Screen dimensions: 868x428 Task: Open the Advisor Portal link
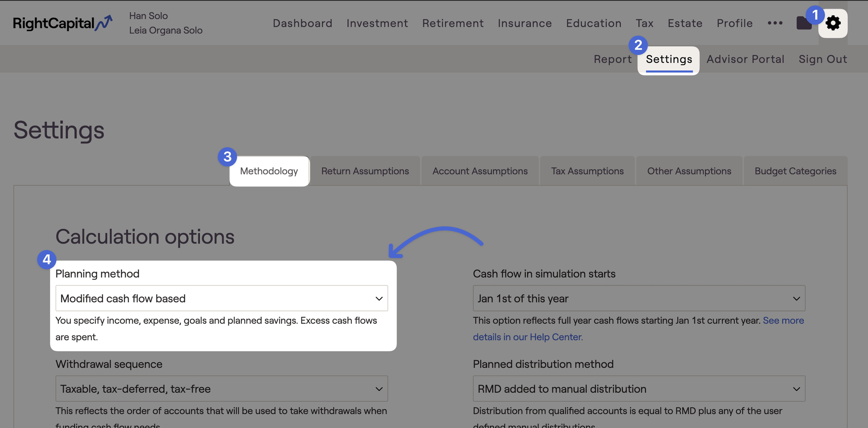[x=745, y=59]
